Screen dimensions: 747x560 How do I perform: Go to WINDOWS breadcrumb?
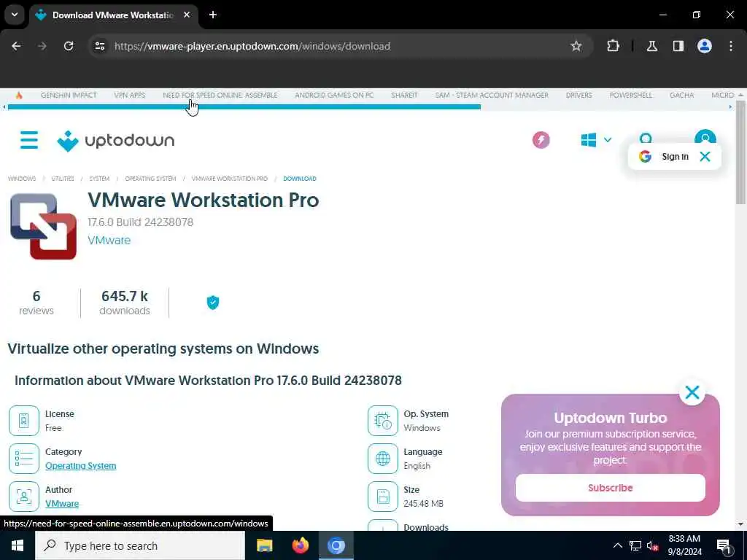pos(22,179)
